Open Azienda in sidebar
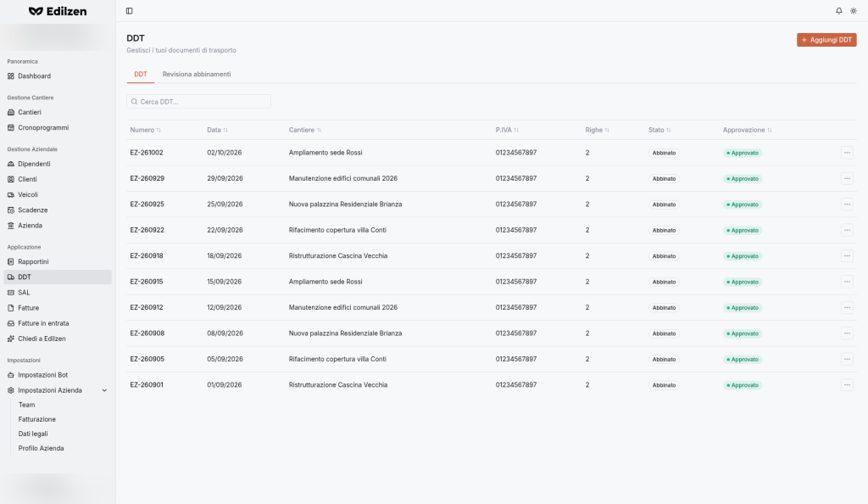 click(58, 226)
